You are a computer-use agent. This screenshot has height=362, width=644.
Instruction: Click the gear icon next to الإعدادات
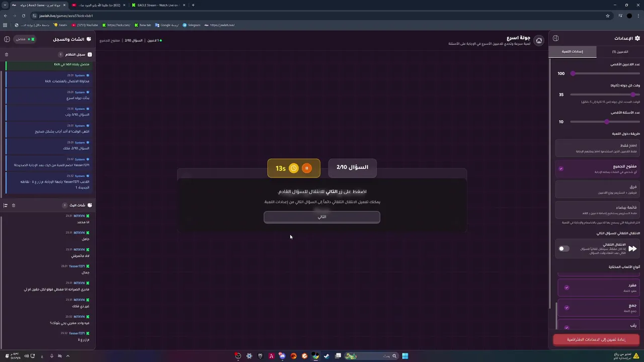pos(637,38)
